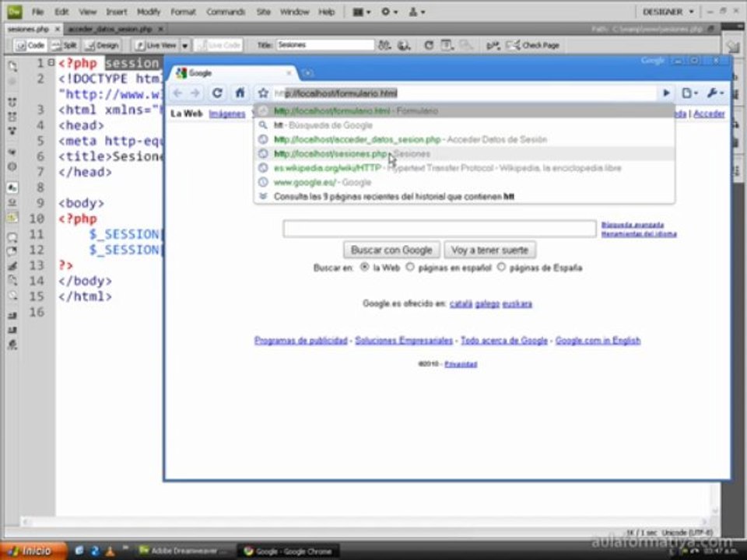747x560 pixels.
Task: Click the Chrome address bar URL field
Action: point(465,93)
